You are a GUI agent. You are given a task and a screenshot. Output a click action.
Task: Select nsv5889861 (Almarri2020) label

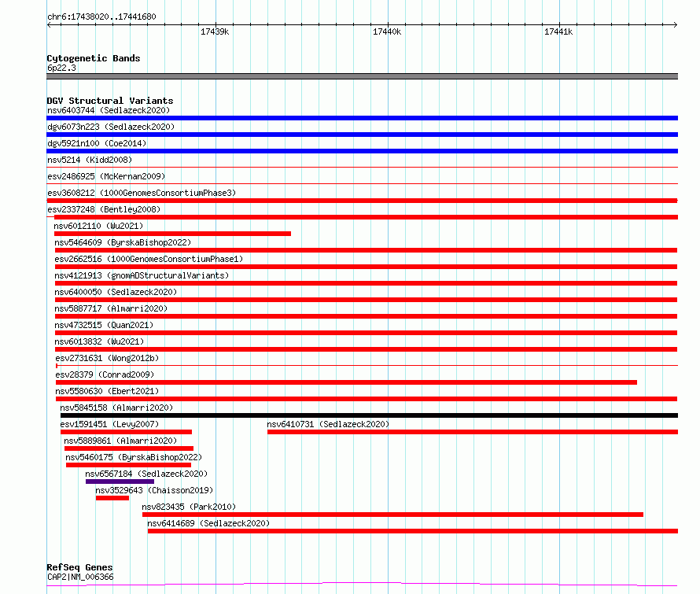pyautogui.click(x=120, y=441)
